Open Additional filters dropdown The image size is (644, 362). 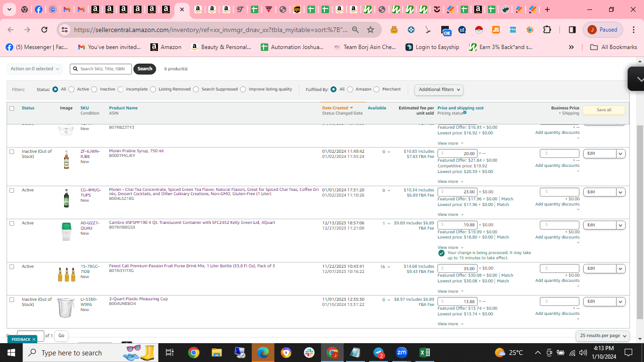pyautogui.click(x=439, y=90)
